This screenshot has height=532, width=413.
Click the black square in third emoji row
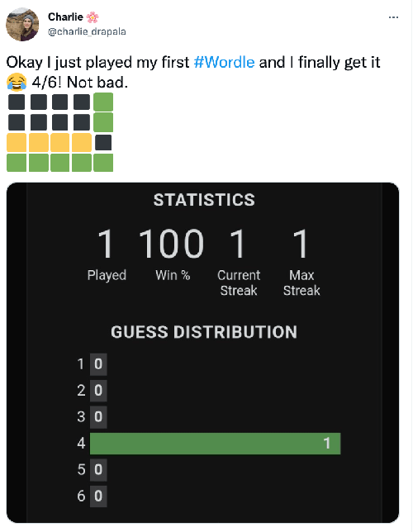tap(103, 142)
